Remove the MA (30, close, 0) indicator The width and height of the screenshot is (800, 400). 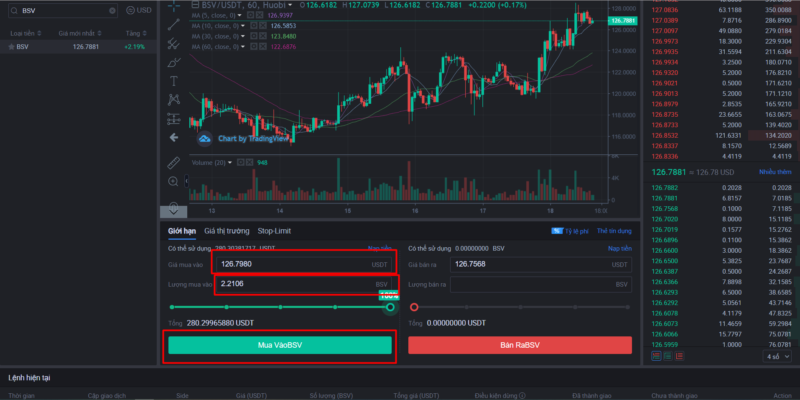pyautogui.click(x=262, y=36)
